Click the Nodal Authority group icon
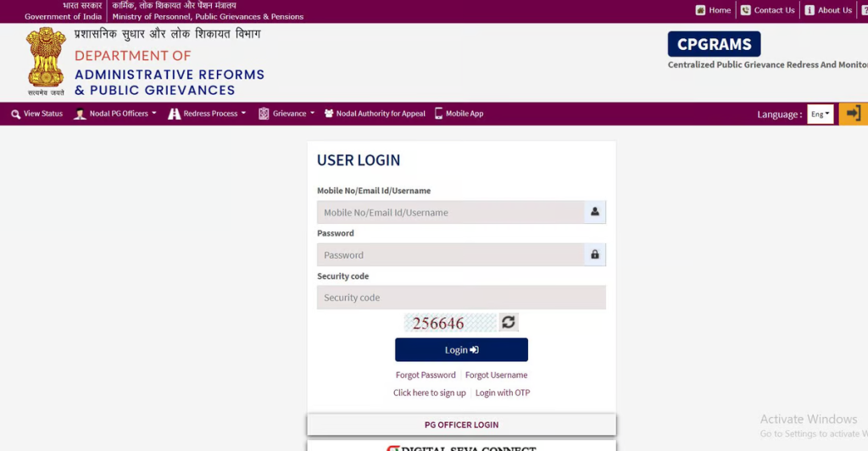868x451 pixels. (x=329, y=113)
